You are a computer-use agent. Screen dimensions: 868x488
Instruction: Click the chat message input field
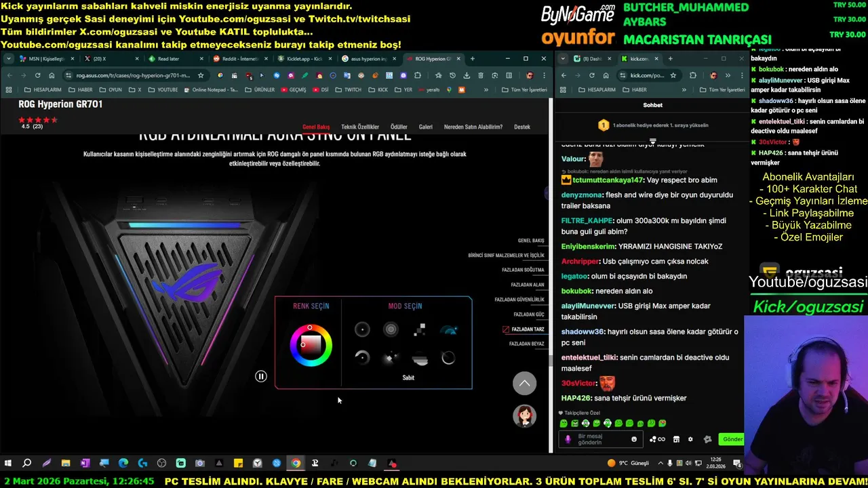(x=602, y=439)
